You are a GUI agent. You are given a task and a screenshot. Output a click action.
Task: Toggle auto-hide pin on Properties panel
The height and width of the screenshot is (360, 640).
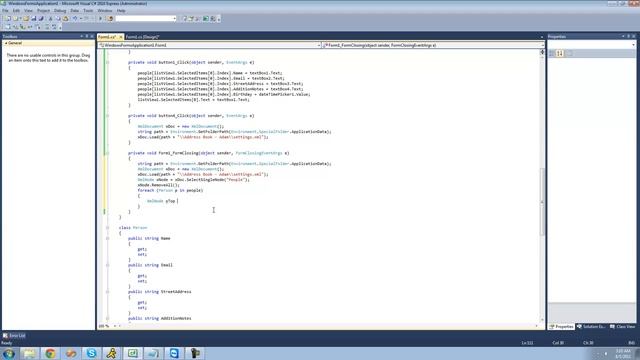coord(628,36)
